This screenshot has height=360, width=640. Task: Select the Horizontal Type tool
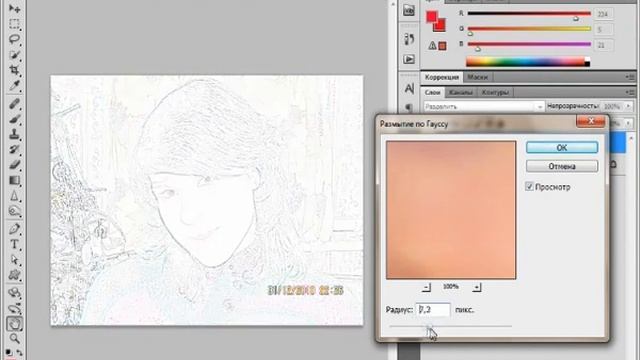(x=14, y=244)
